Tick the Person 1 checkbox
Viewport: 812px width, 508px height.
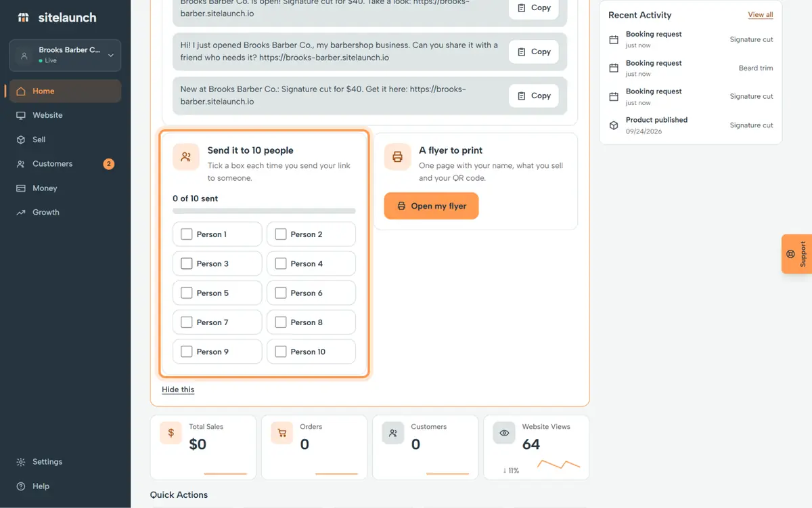point(187,234)
